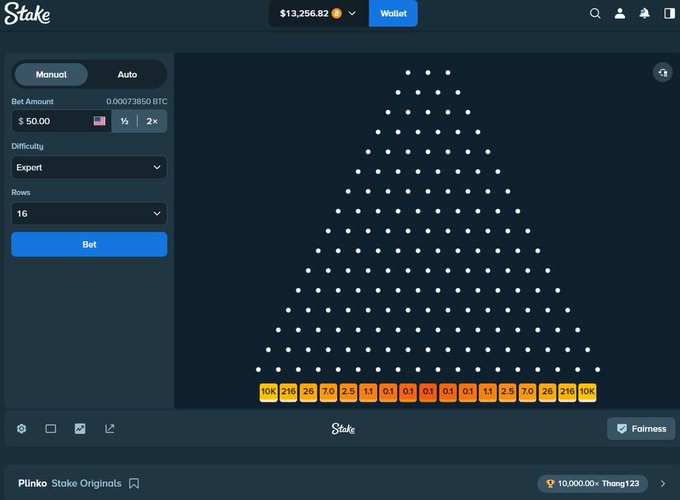Click the 10,000.00× Thang123 badge
Image resolution: width=680 pixels, height=500 pixels.
point(592,483)
